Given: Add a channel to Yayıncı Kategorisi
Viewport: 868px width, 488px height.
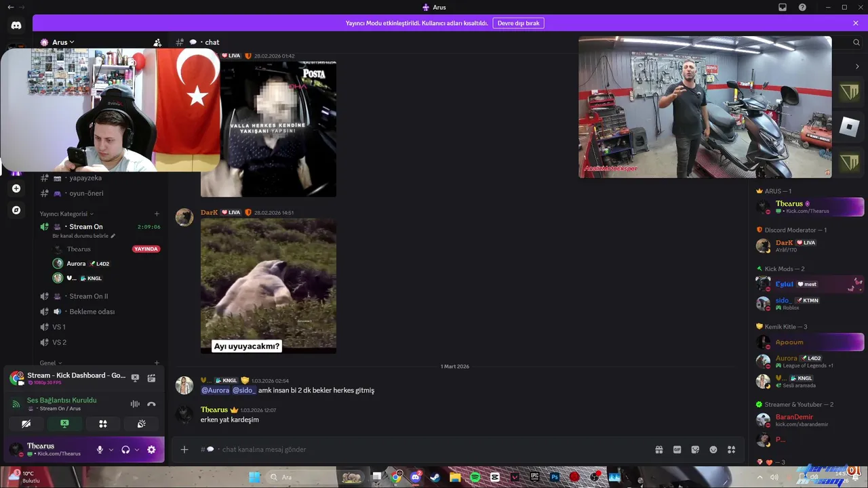Looking at the screenshot, I should click(157, 213).
